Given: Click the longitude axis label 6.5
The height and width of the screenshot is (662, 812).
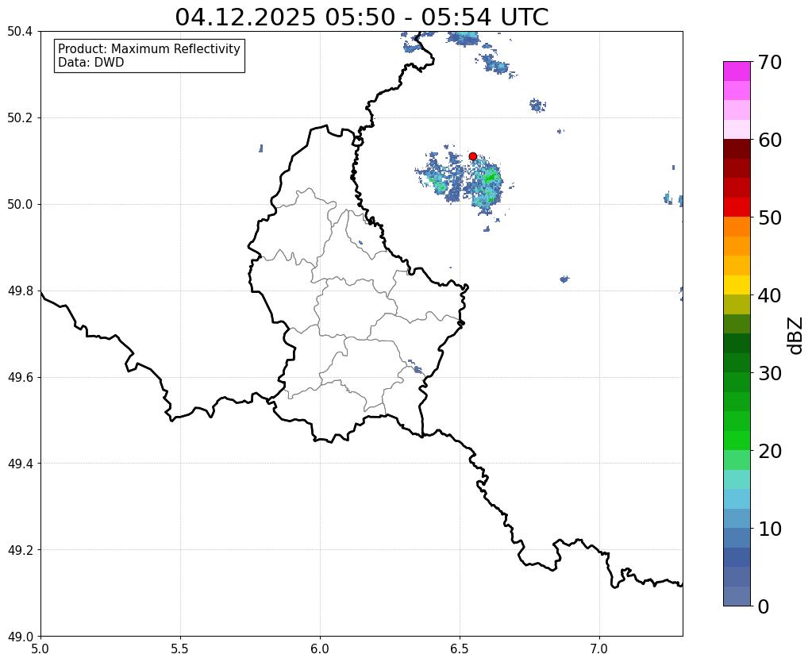Looking at the screenshot, I should tap(460, 649).
